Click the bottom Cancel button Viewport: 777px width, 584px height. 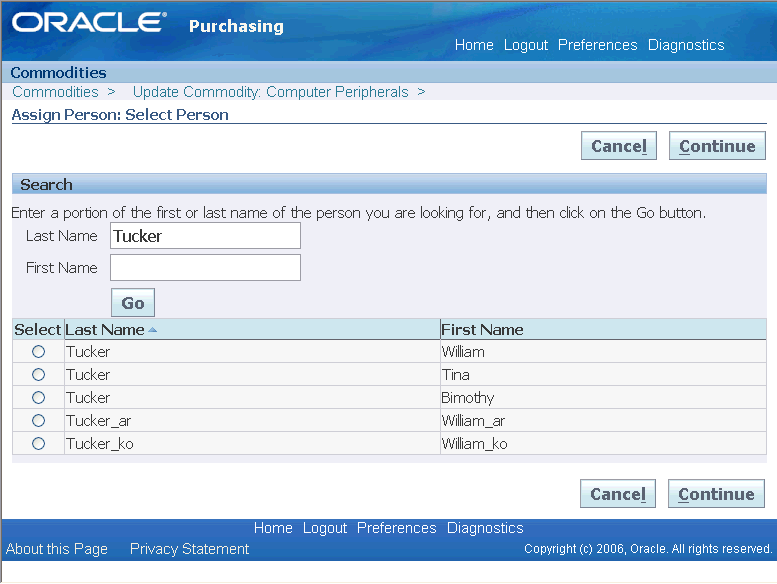(x=617, y=493)
